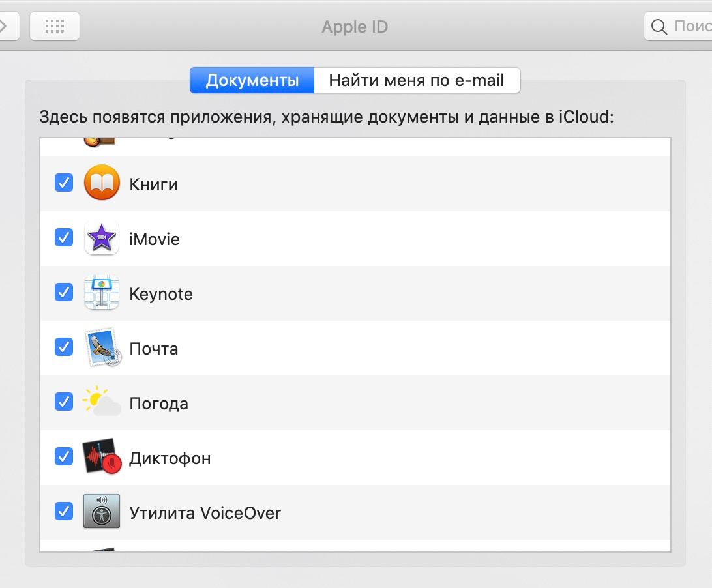Image resolution: width=712 pixels, height=588 pixels.
Task: Click the magnifier icon in search field
Action: pos(659,27)
